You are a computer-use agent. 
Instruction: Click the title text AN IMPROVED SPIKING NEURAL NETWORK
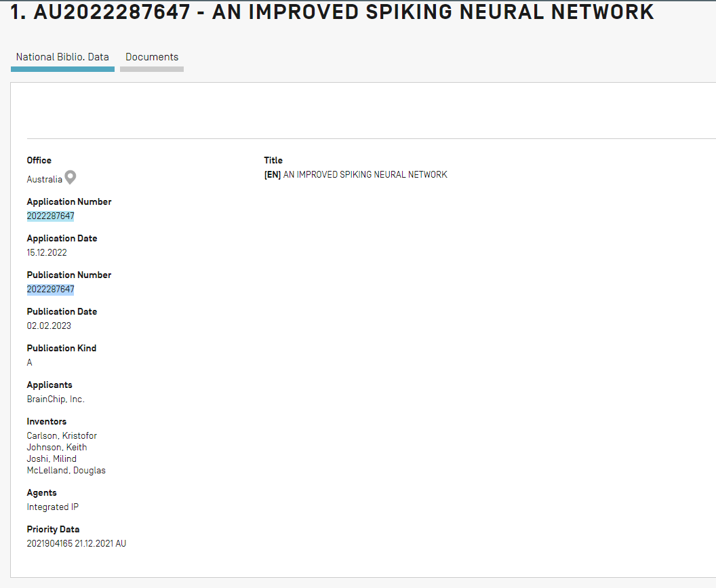365,175
